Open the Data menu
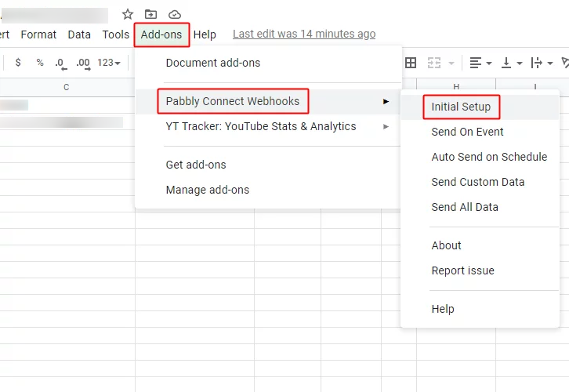Viewport: 569px width, 392px height. tap(79, 34)
